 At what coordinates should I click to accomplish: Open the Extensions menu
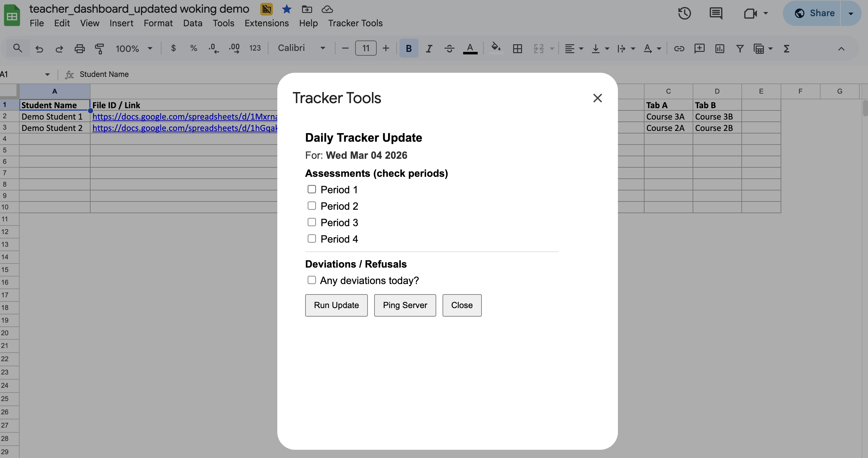pos(267,23)
